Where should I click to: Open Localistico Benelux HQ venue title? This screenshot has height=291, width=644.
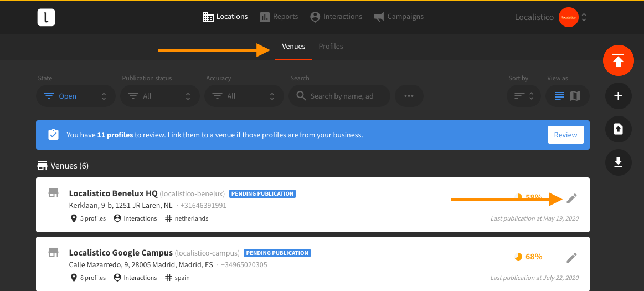click(x=114, y=193)
